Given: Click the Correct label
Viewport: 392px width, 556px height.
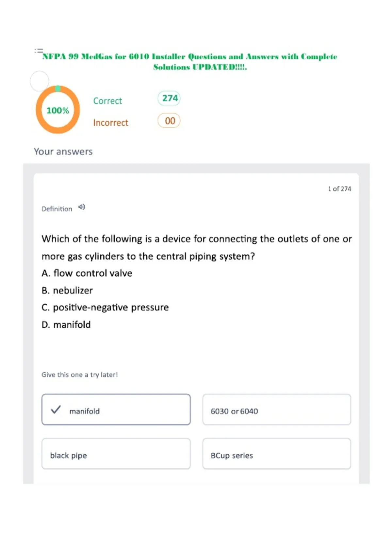Looking at the screenshot, I should [x=107, y=101].
